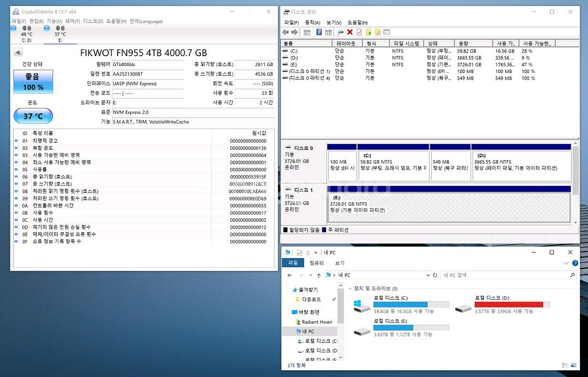Select the (D:) 3665.55 GB NTFS partition block
Viewport: 588px width, 377px height.
(521, 162)
